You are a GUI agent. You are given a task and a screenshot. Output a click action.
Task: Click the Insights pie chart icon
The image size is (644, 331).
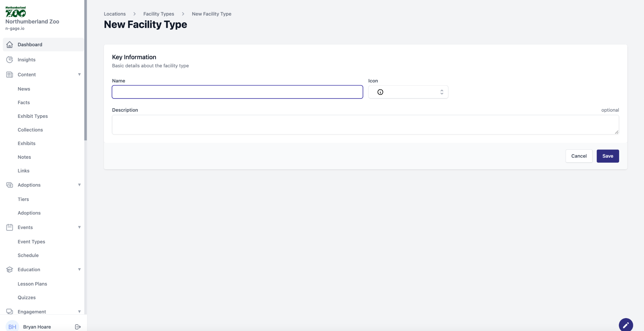pyautogui.click(x=10, y=59)
